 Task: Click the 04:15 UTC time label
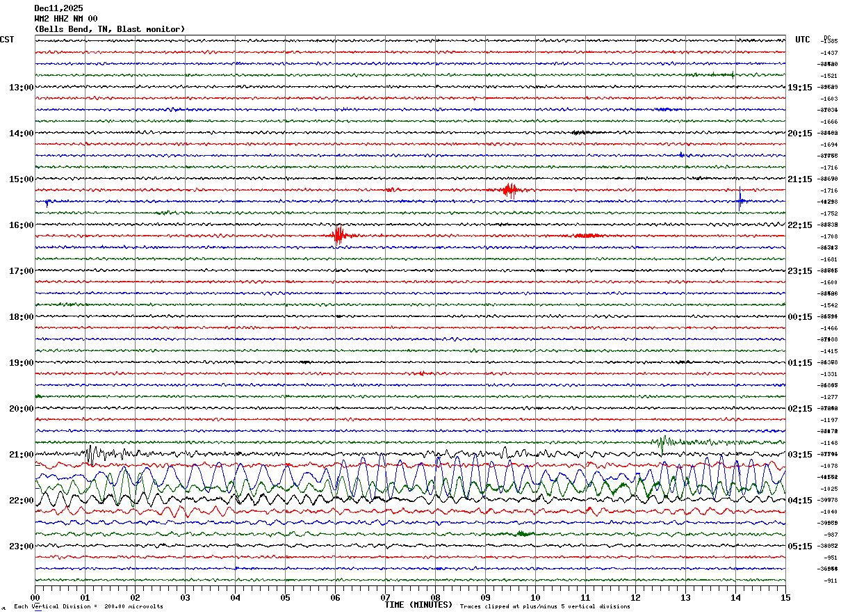coord(800,501)
